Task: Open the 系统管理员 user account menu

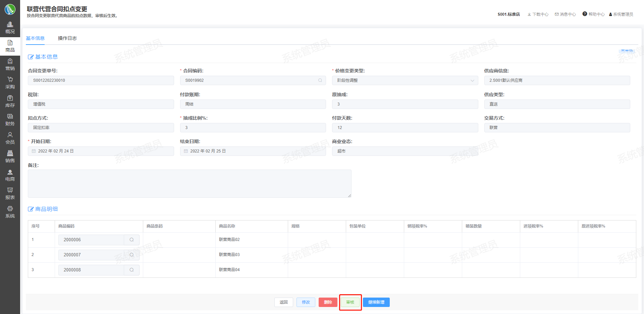Action: pos(621,14)
